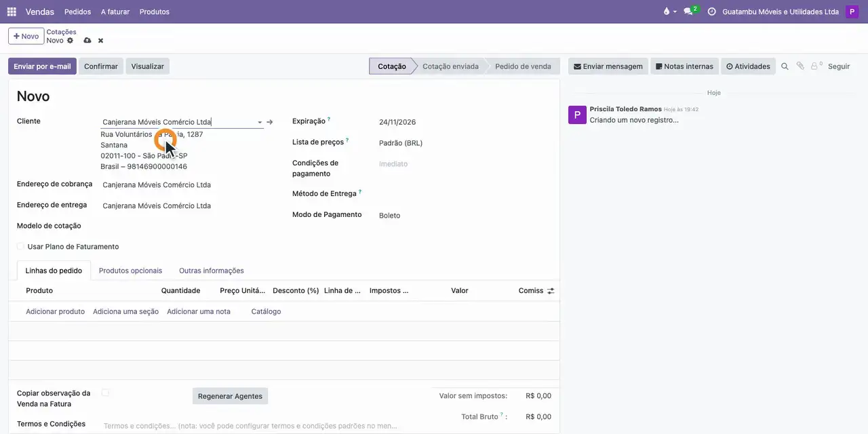
Task: Click the Visualizar button
Action: tap(148, 66)
